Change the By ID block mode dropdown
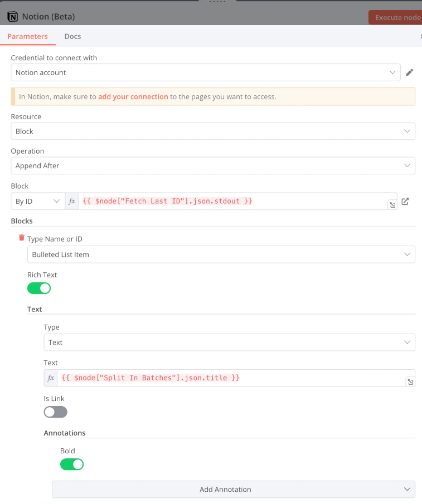 (38, 201)
